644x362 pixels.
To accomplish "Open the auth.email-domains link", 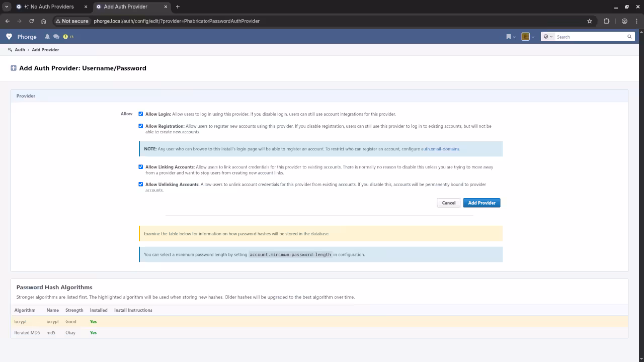I will point(440,149).
